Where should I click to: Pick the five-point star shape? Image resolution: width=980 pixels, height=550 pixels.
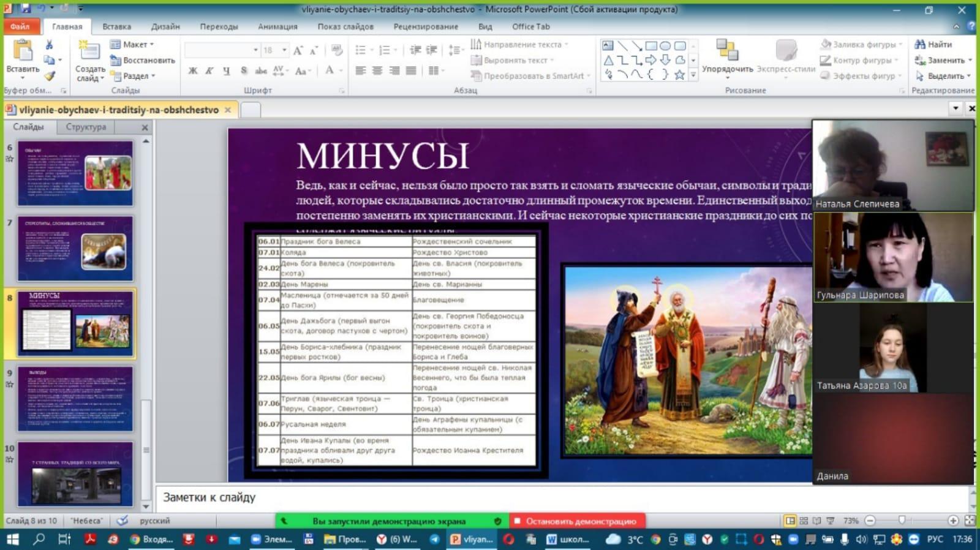click(x=679, y=75)
